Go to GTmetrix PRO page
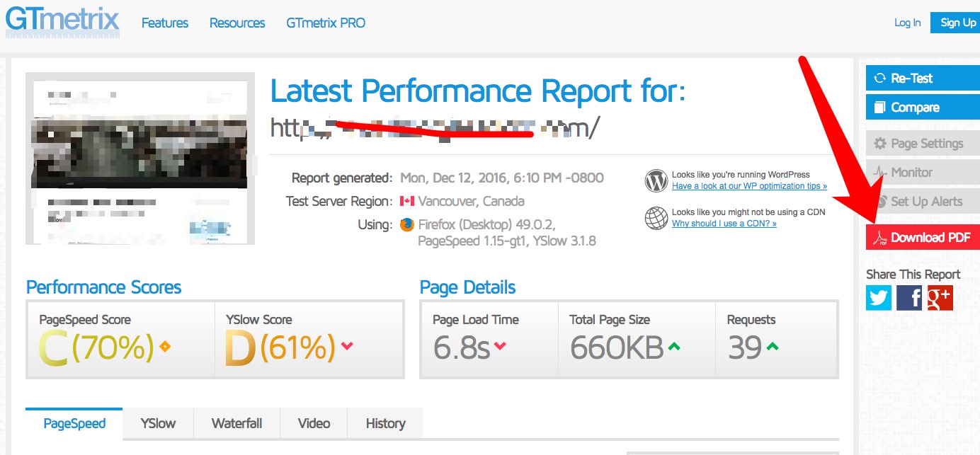The image size is (980, 455). [x=326, y=23]
